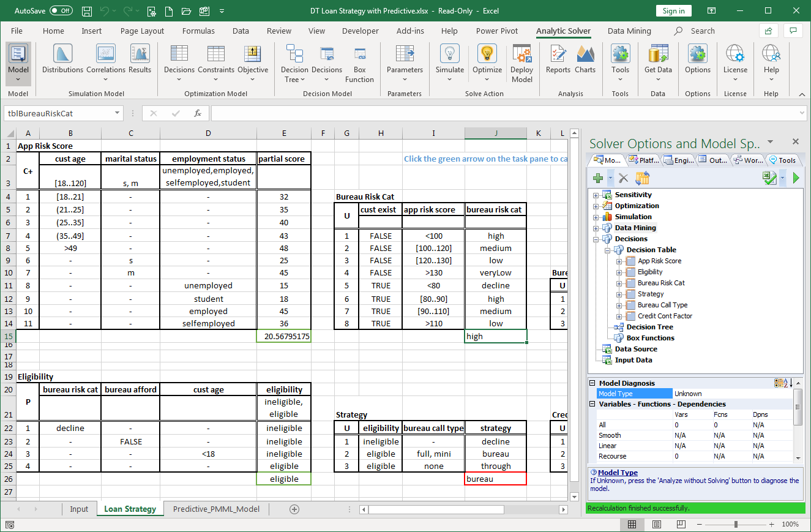
Task: Select the Charts icon in the Analysis group
Action: pos(585,61)
